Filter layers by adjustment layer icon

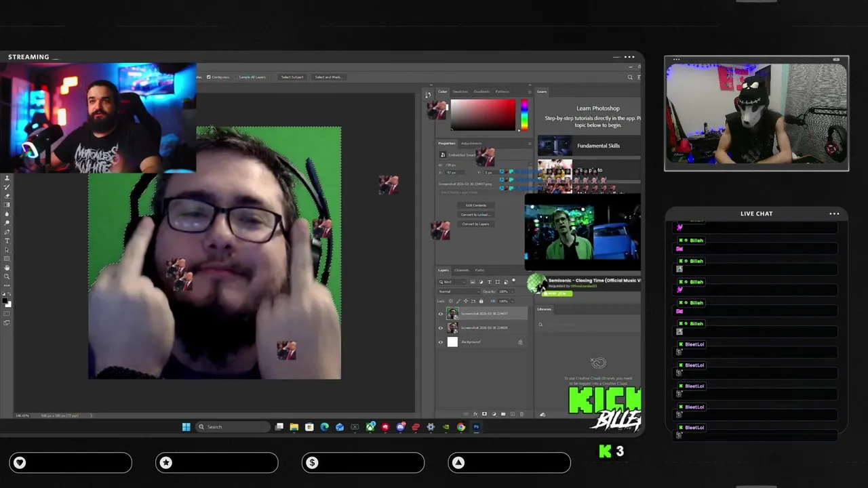click(481, 282)
